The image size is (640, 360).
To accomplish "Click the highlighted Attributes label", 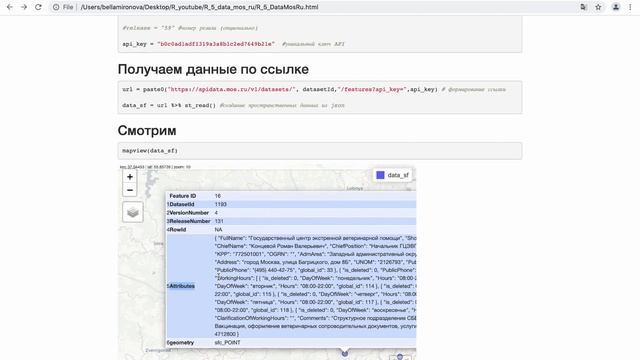I will [x=182, y=286].
